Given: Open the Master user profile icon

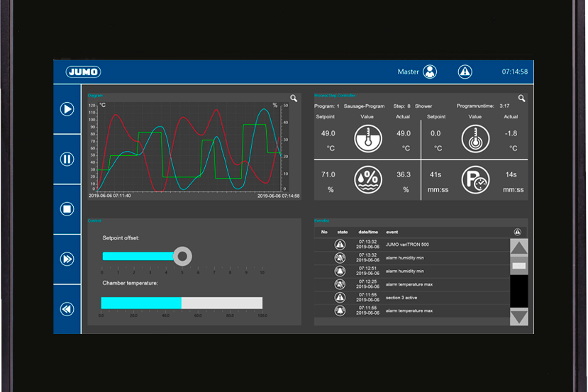Looking at the screenshot, I should coord(430,72).
